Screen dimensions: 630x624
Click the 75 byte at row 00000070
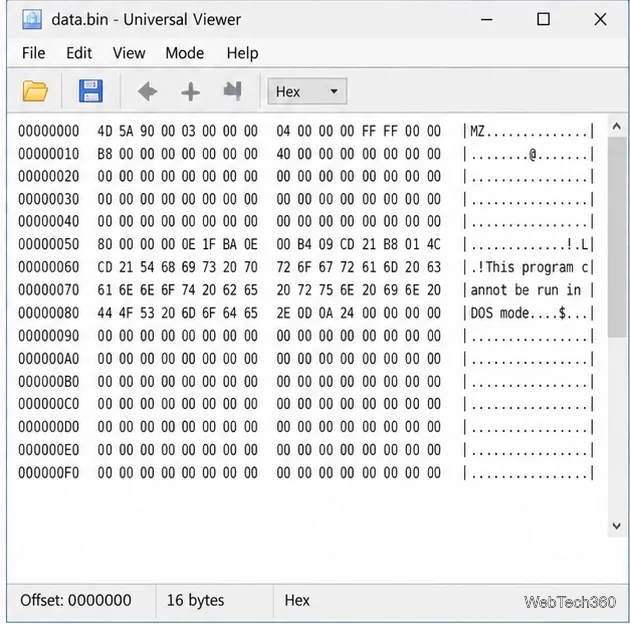tap(326, 290)
